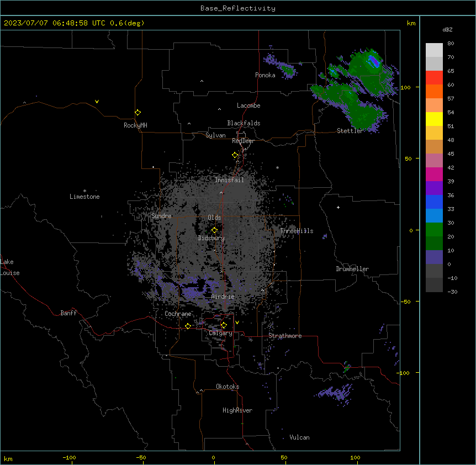Click the dBZ legend heading
The height and width of the screenshot is (465, 476).
pos(447,29)
